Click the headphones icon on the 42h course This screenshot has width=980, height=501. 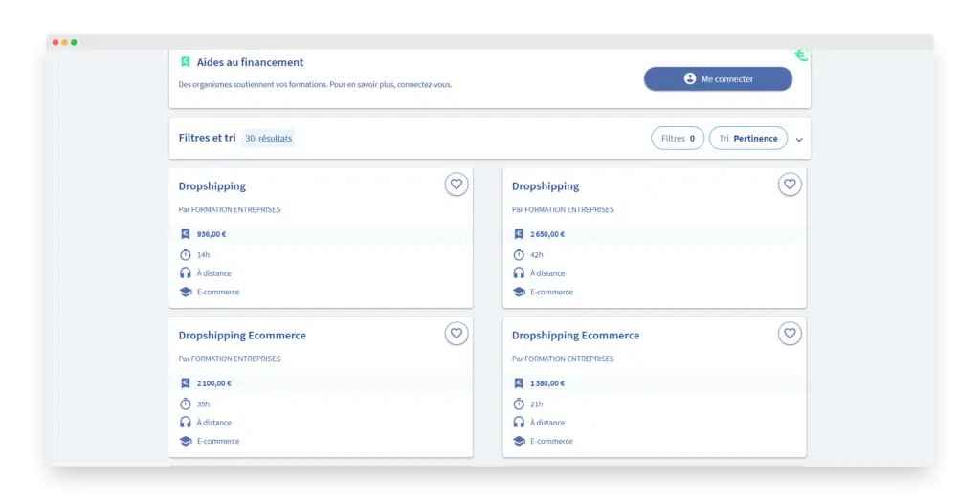pos(519,273)
